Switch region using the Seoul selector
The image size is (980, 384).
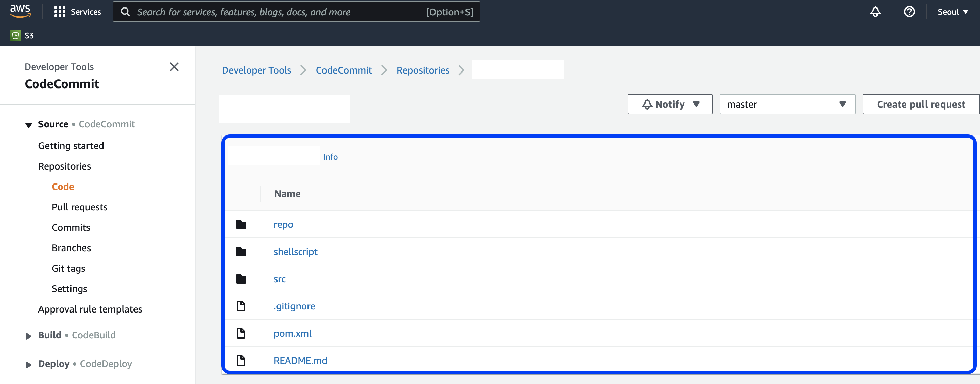point(953,12)
